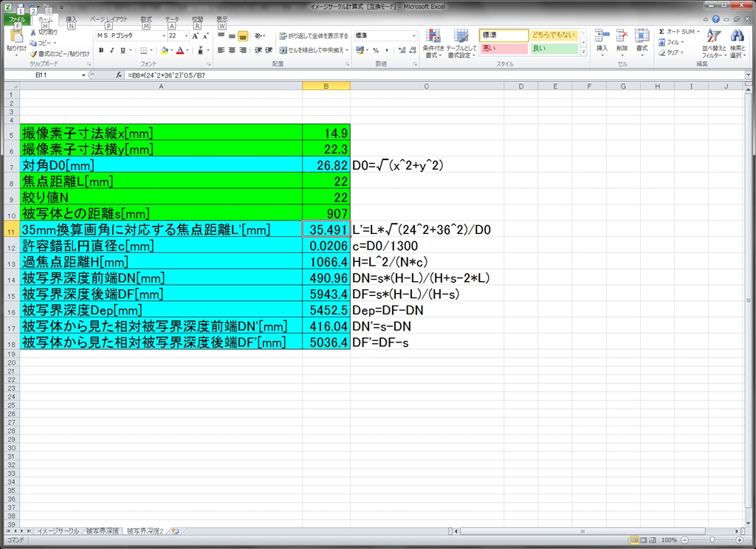
Task: Open the font size dropdown showing 22
Action: tap(187, 36)
